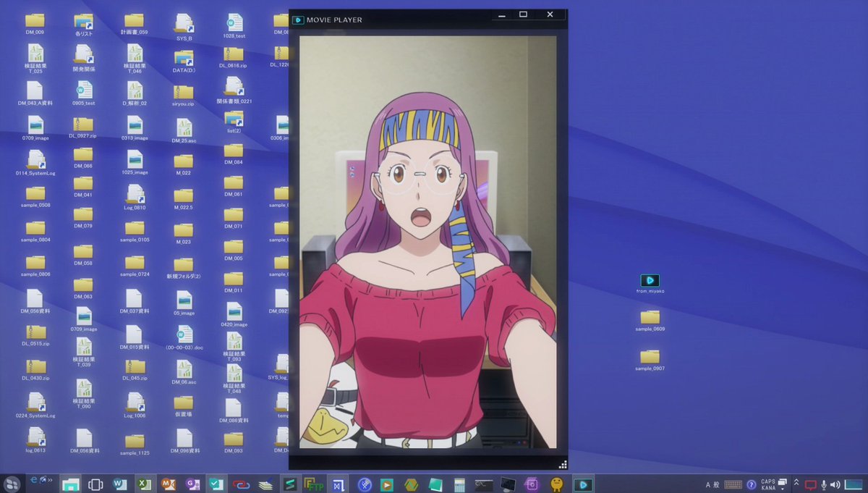Open the red monitor tray icon

pos(810,485)
